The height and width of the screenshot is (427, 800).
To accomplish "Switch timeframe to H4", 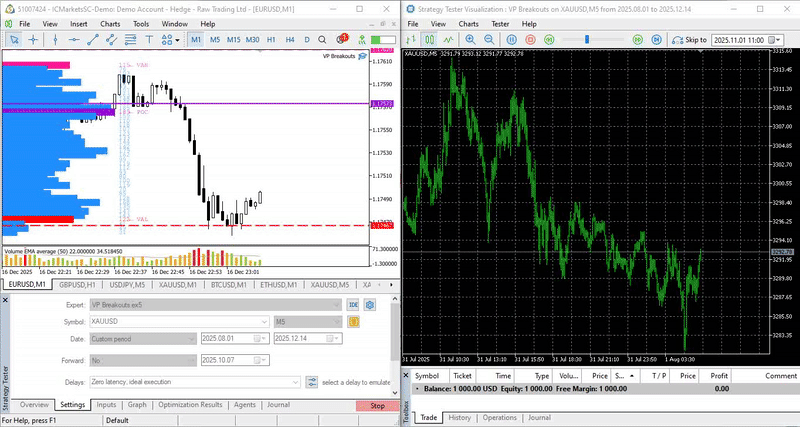I will click(290, 39).
